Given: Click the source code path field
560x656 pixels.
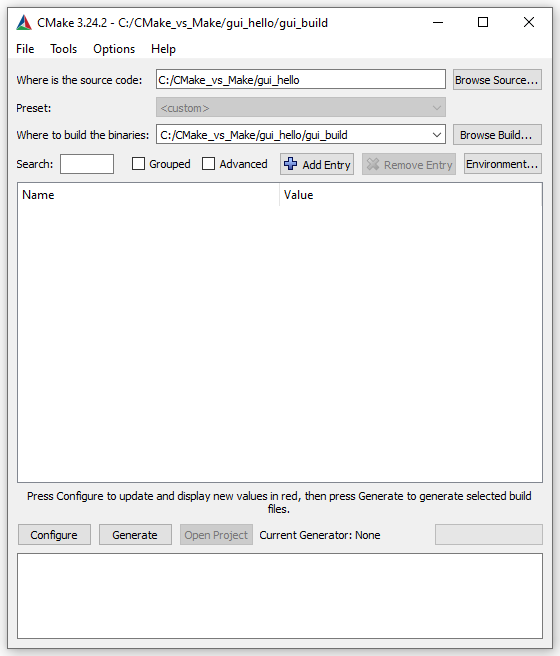Looking at the screenshot, I should [301, 79].
